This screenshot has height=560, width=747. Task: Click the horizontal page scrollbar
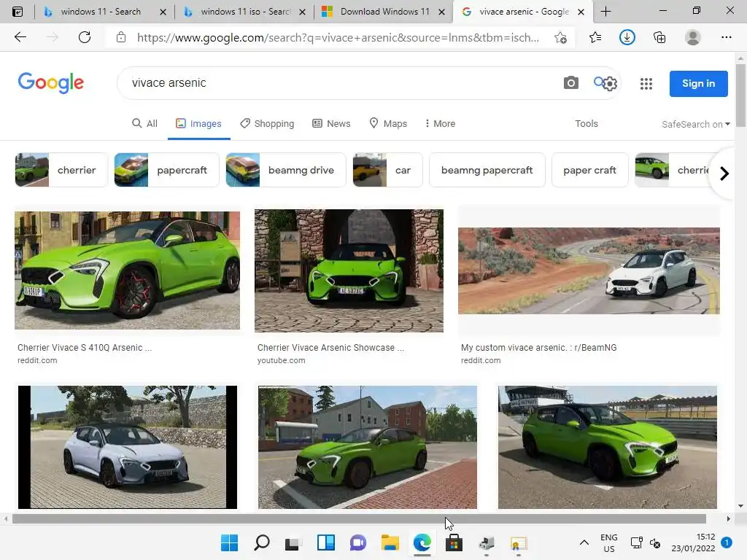pyautogui.click(x=359, y=519)
